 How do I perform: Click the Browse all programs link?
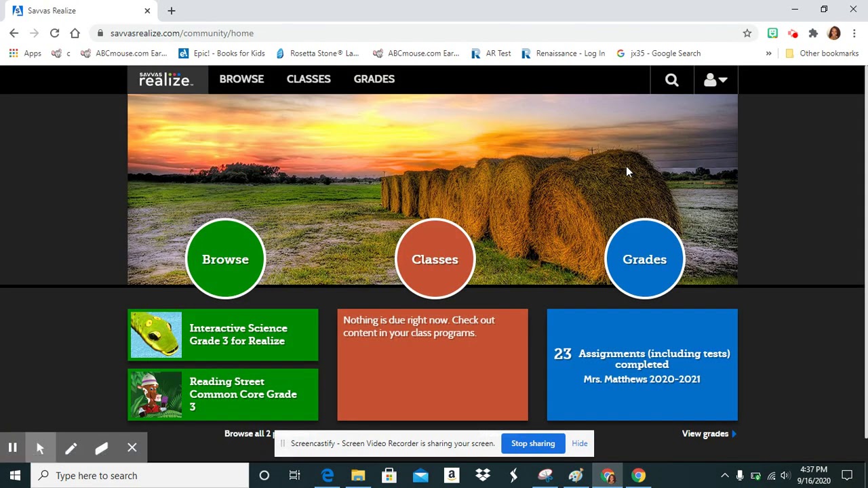point(249,434)
